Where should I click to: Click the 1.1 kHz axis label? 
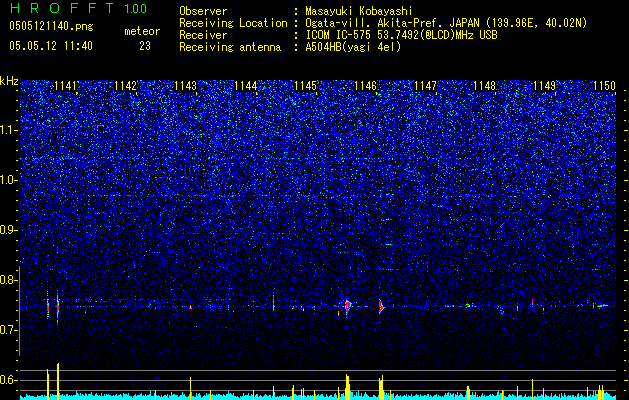[9, 130]
